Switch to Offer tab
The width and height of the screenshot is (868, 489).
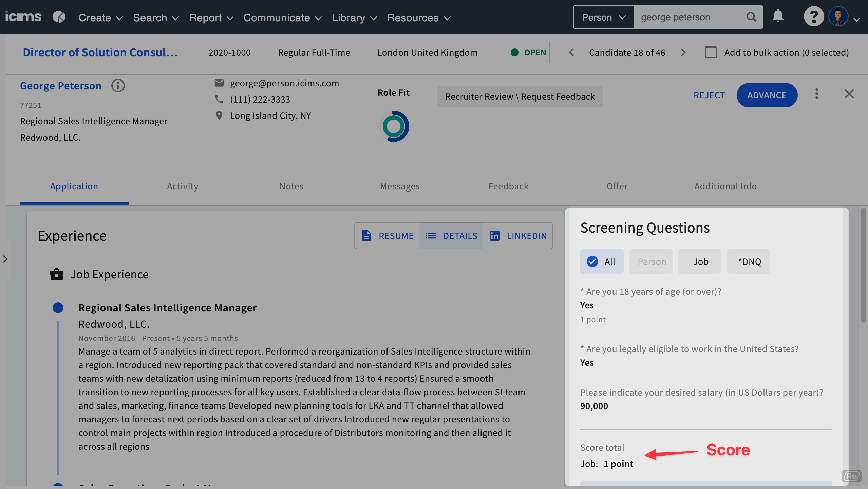click(617, 186)
